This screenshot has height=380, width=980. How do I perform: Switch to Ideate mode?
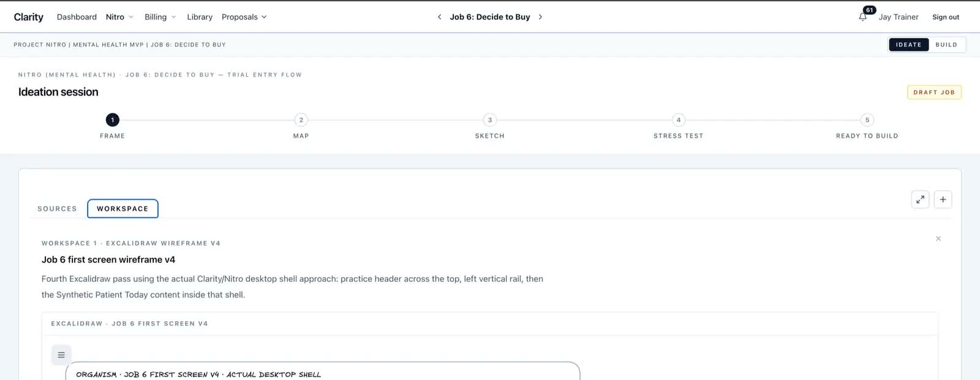[908, 45]
